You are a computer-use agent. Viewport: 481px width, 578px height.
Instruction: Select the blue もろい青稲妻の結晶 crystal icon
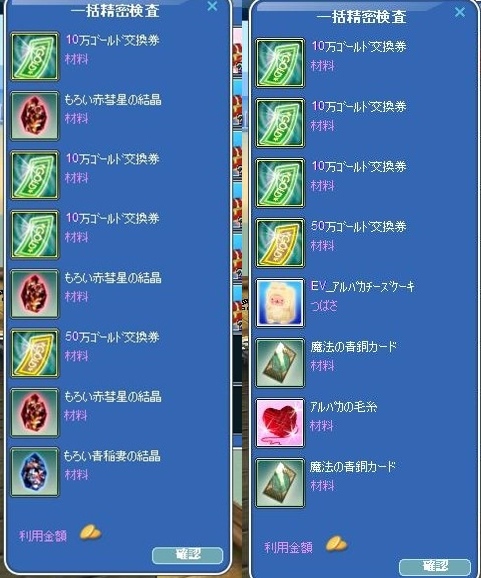coord(35,472)
